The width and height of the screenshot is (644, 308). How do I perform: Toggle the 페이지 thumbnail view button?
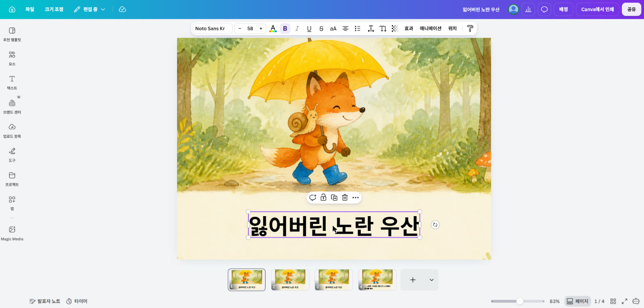pyautogui.click(x=577, y=301)
